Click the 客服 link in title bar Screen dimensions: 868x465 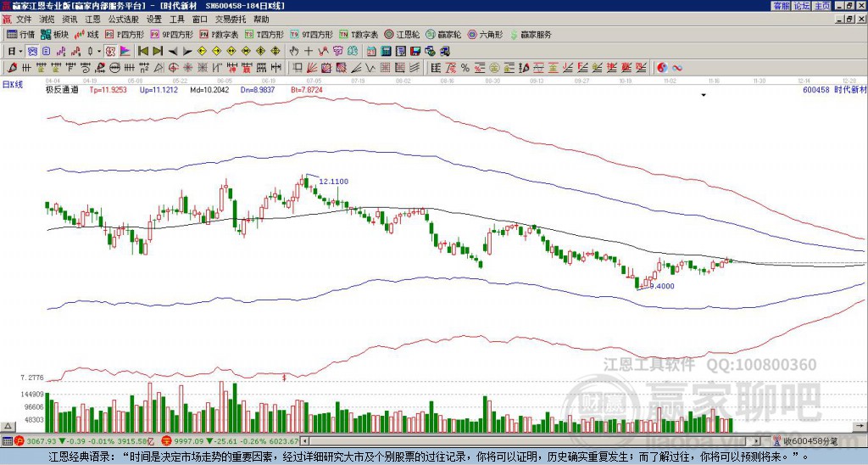click(x=781, y=6)
